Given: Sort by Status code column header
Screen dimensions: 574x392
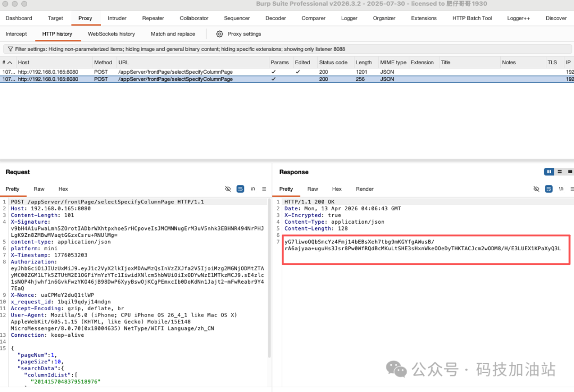Looking at the screenshot, I should tap(333, 63).
